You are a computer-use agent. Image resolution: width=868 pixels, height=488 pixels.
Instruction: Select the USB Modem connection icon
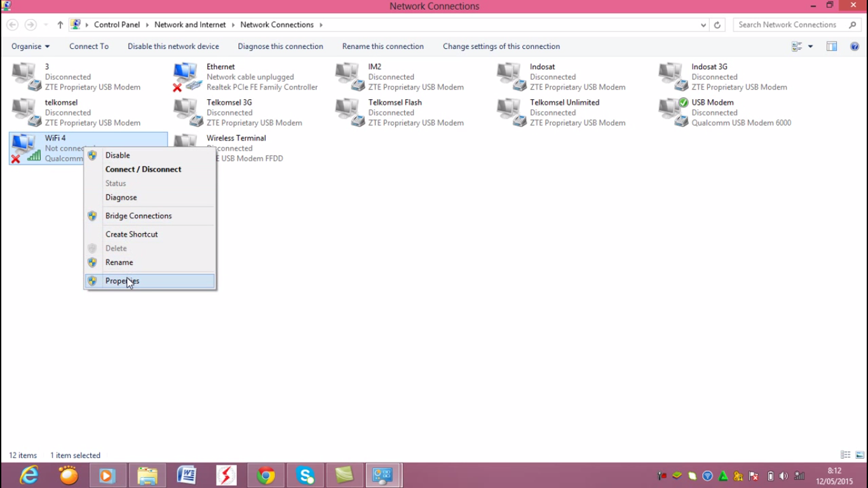pos(674,112)
